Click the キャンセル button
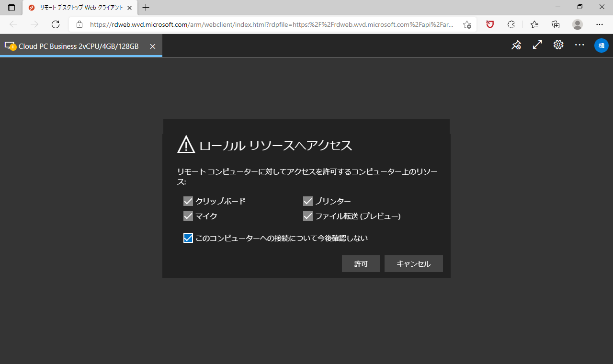The width and height of the screenshot is (613, 364). point(414,264)
